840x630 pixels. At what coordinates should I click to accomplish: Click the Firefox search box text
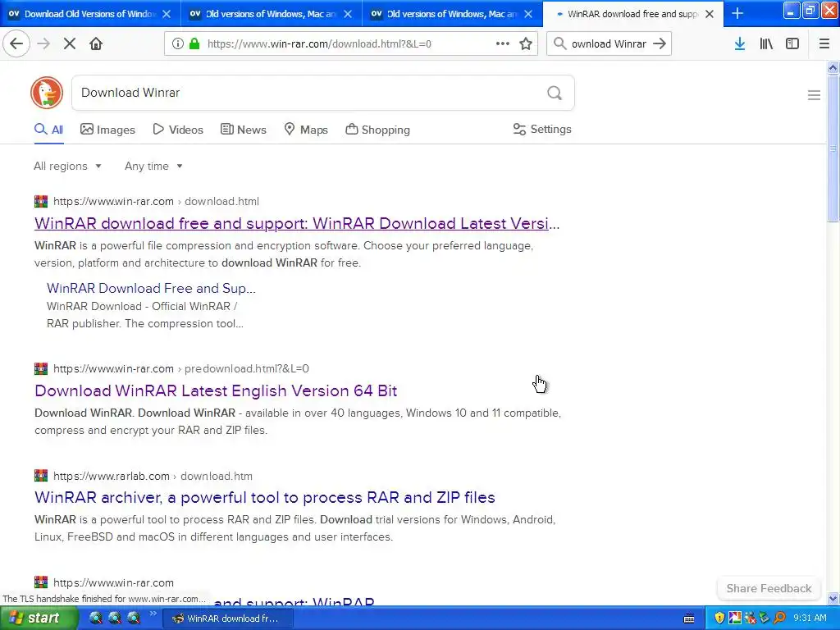point(609,44)
